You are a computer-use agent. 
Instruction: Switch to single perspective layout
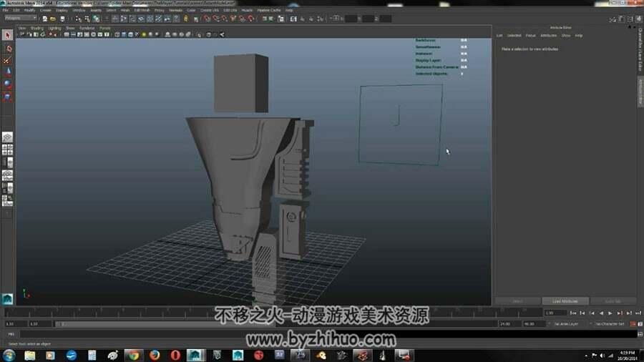point(7,137)
